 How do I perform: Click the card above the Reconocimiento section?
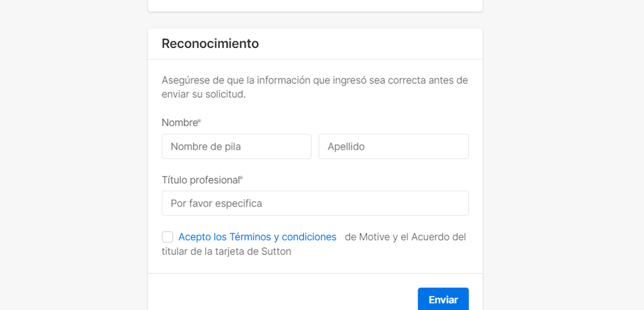315,5
